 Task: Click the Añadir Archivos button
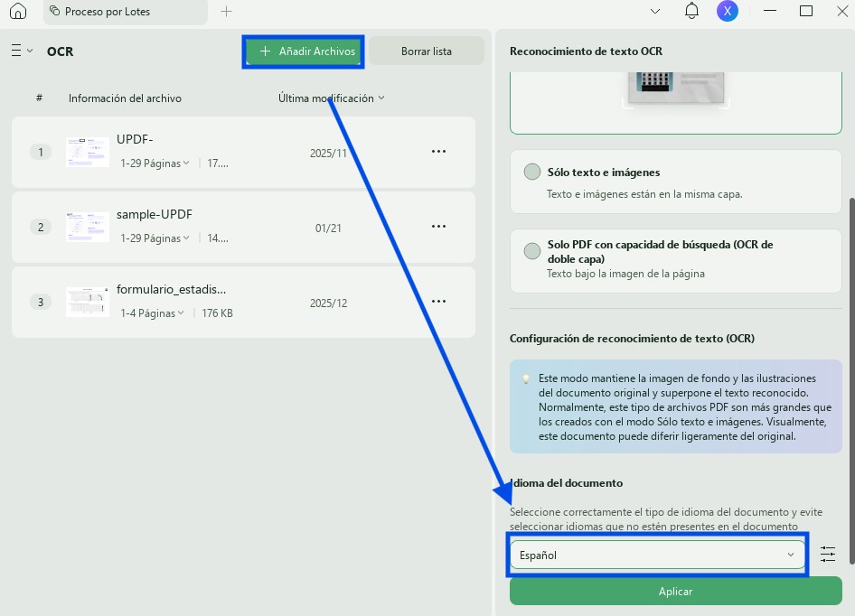tap(303, 51)
